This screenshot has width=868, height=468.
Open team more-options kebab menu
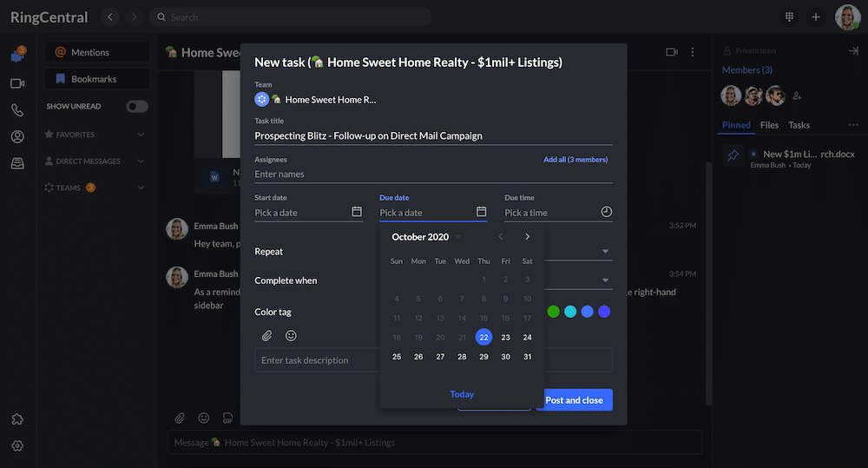(x=693, y=52)
